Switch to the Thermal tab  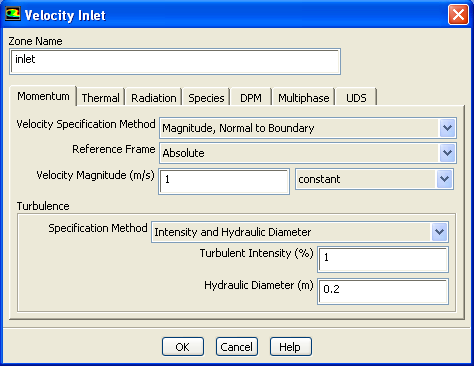pos(100,98)
